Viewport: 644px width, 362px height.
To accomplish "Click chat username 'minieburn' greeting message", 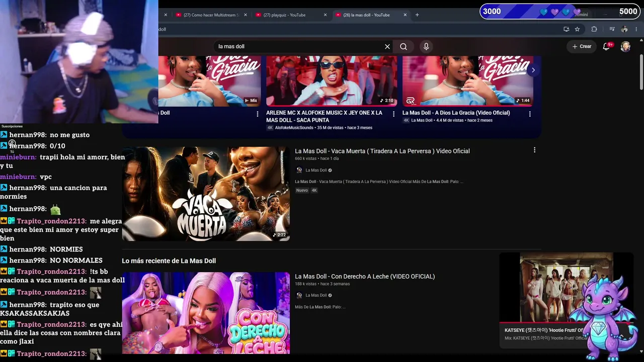I will coord(62,161).
